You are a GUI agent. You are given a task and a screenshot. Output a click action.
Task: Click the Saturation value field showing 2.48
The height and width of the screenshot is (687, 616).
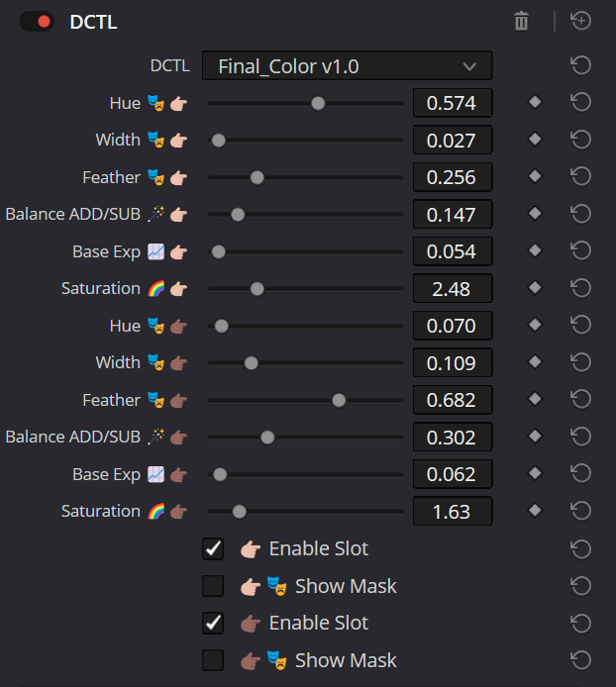(x=452, y=289)
